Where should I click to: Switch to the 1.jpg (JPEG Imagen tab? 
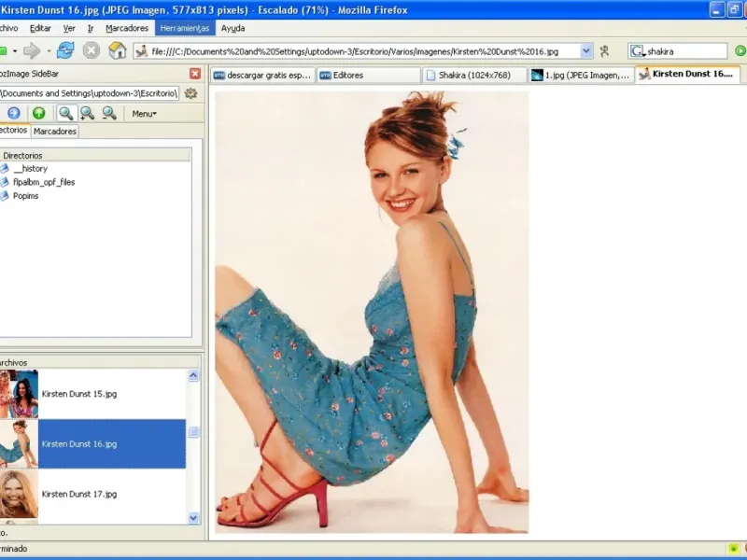click(581, 76)
